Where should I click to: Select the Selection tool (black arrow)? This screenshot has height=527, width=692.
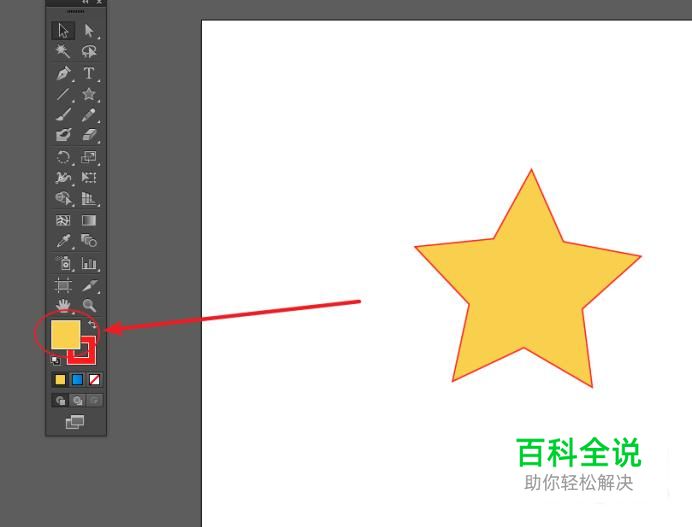pyautogui.click(x=63, y=30)
